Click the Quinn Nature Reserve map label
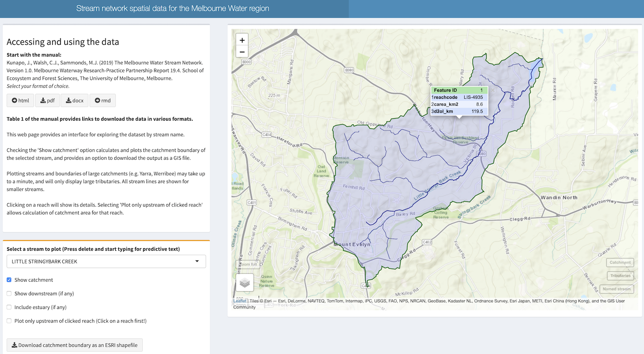Image resolution: width=644 pixels, height=354 pixels. click(267, 281)
